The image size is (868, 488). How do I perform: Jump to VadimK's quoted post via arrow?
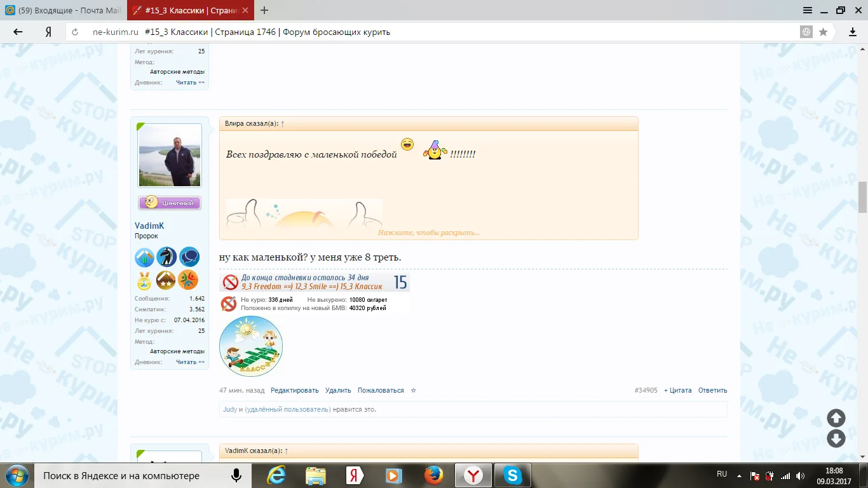click(x=287, y=451)
